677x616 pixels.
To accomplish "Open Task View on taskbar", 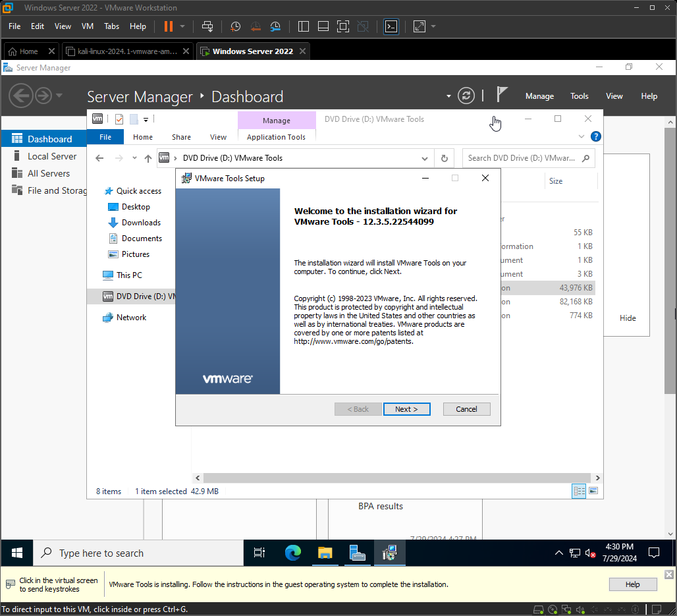I will click(x=259, y=553).
